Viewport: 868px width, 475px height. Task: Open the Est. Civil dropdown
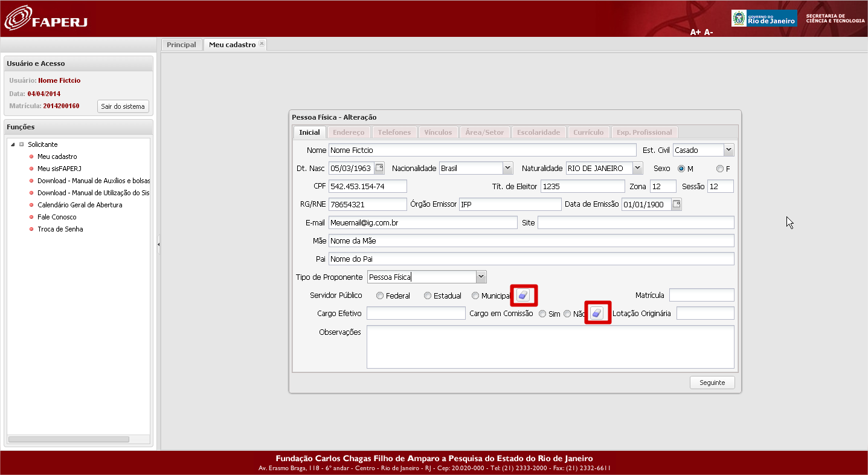tap(728, 150)
